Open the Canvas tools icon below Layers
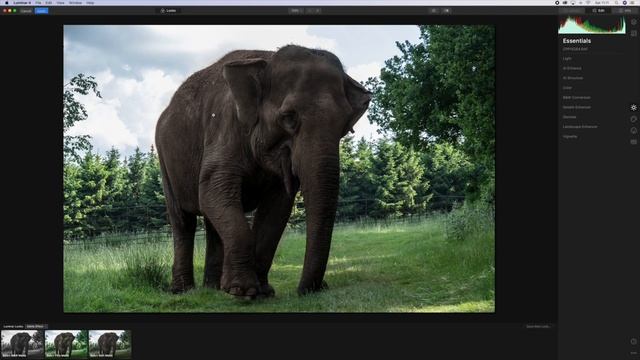Image resolution: width=640 pixels, height=360 pixels. (633, 33)
